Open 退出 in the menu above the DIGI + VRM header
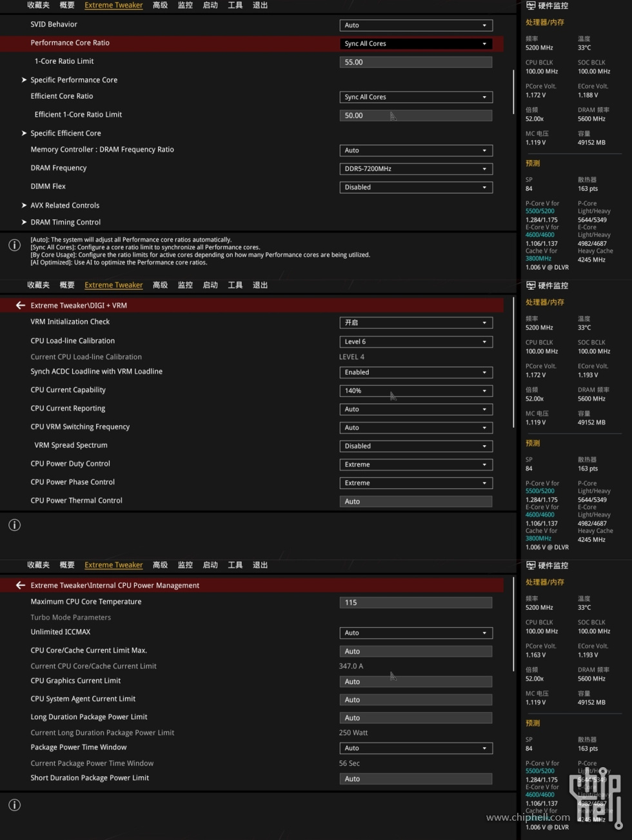The image size is (632, 840). (260, 285)
